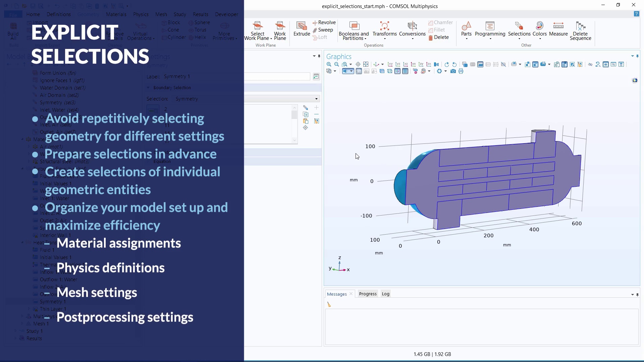Image resolution: width=644 pixels, height=362 pixels.
Task: Create a Sphere primitive
Action: [x=199, y=22]
